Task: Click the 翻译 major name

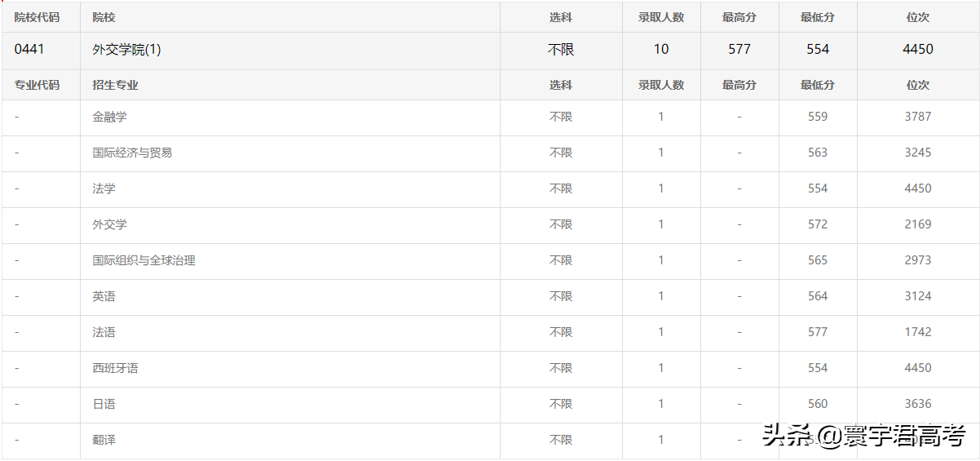Action: point(104,440)
